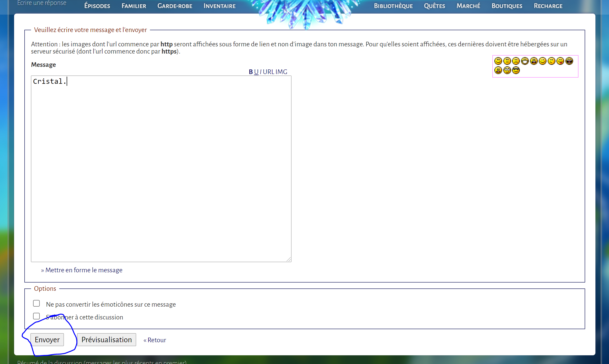Insert the tongue-out smiley
This screenshot has height=364, width=609.
[560, 61]
